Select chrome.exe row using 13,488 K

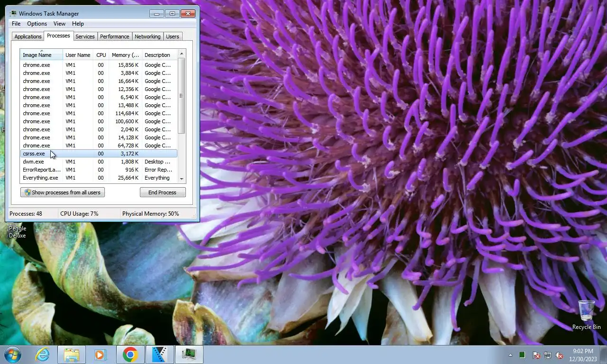point(99,105)
